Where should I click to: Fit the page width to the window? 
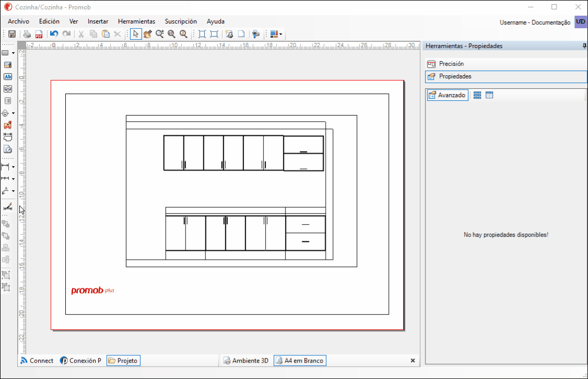(214, 34)
